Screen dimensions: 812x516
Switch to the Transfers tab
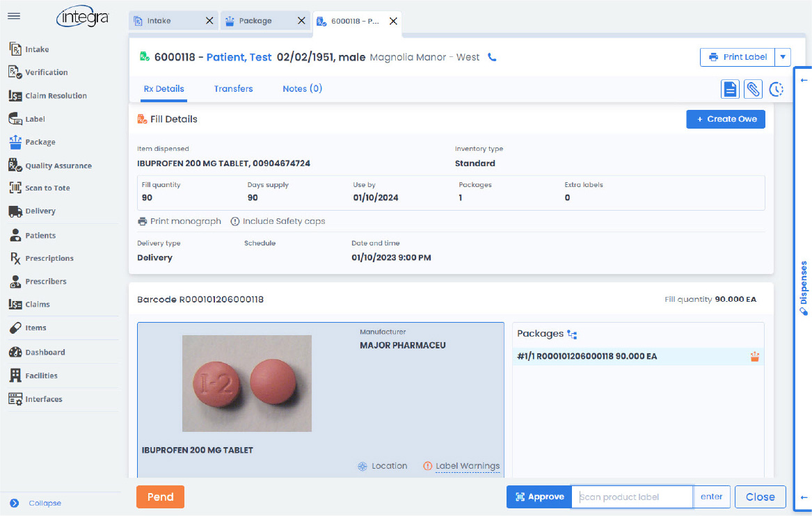coord(233,89)
